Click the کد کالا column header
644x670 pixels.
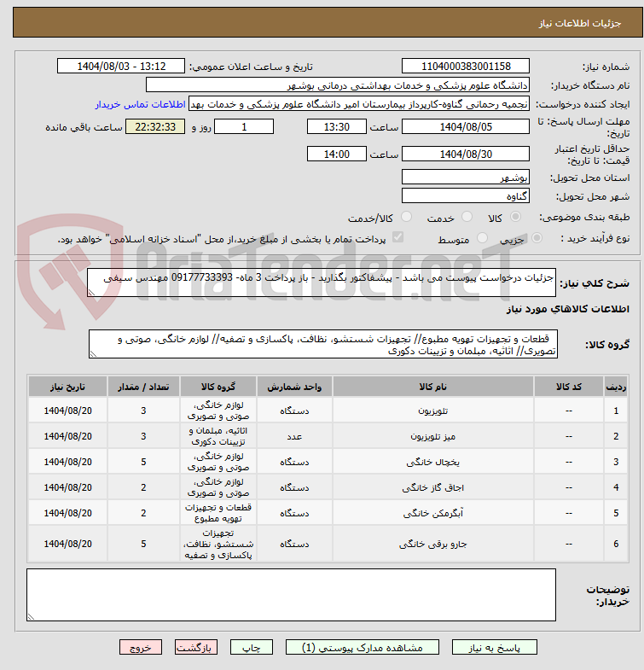568,387
